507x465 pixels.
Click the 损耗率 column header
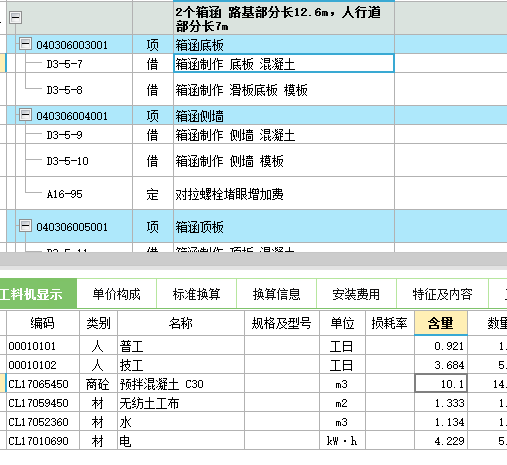pyautogui.click(x=390, y=323)
